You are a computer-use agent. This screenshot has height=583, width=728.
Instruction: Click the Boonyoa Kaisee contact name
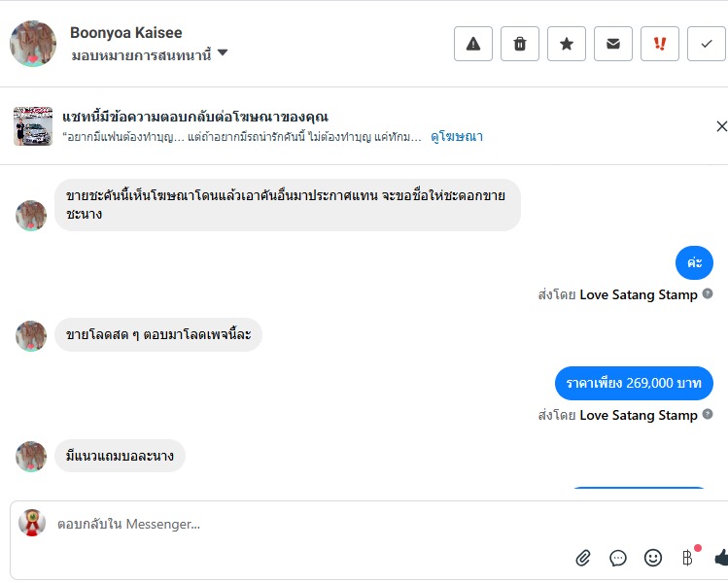pyautogui.click(x=125, y=33)
